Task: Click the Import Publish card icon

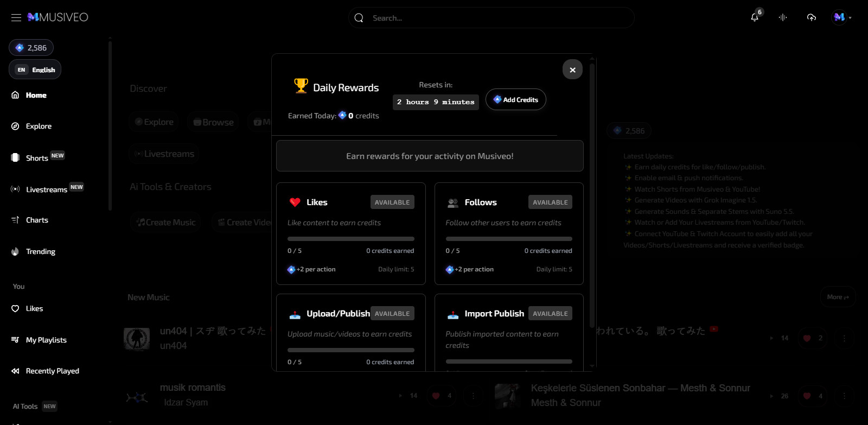Action: pyautogui.click(x=453, y=314)
